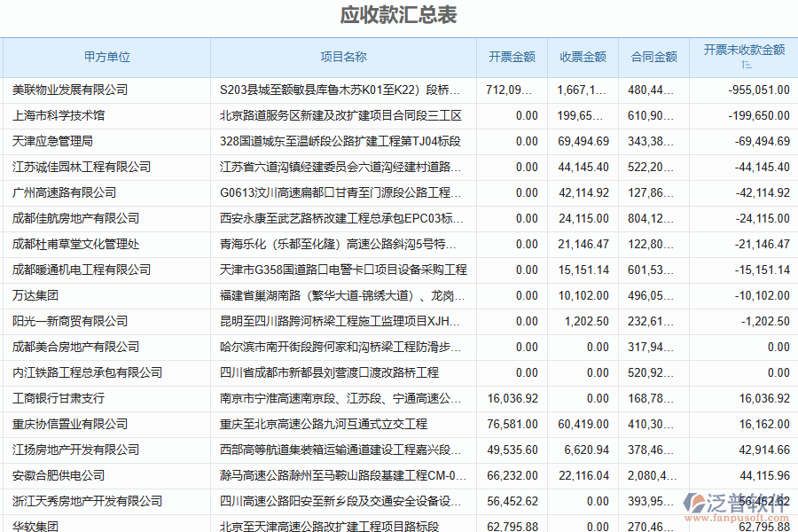Select the 华软集团 row at bottom
The height and width of the screenshot is (532, 798).
[37, 526]
